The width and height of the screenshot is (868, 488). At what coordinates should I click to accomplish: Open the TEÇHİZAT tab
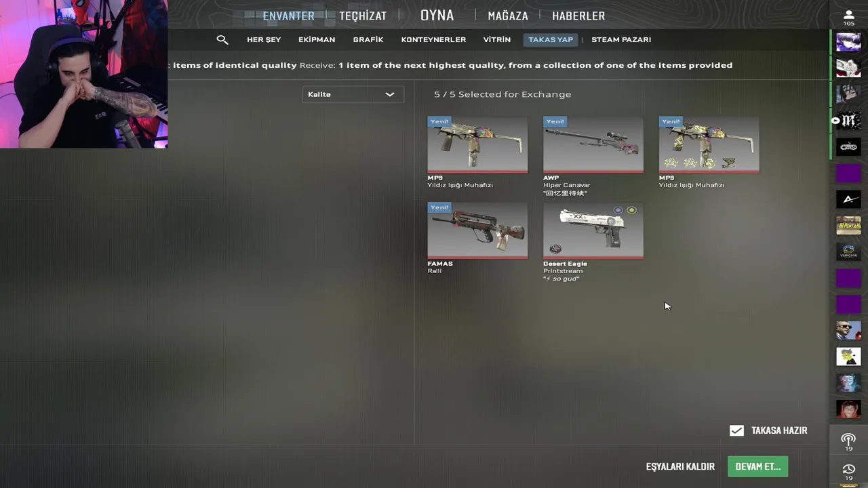pyautogui.click(x=363, y=16)
